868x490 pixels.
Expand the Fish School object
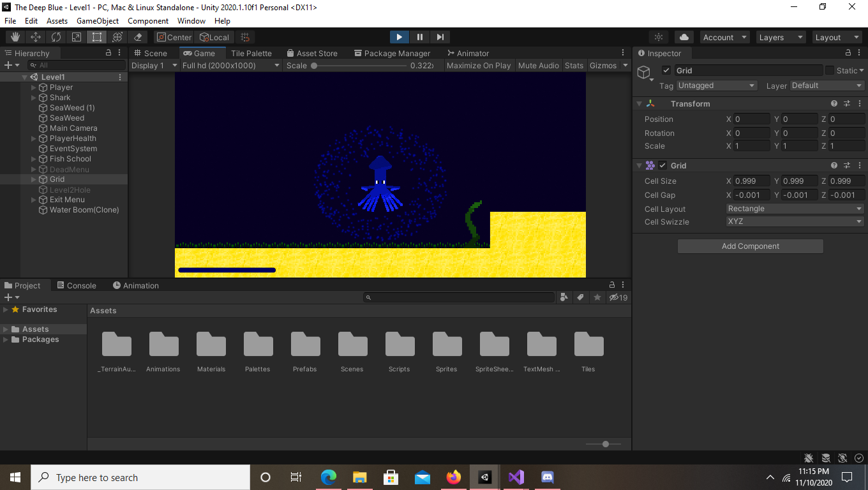tap(34, 159)
